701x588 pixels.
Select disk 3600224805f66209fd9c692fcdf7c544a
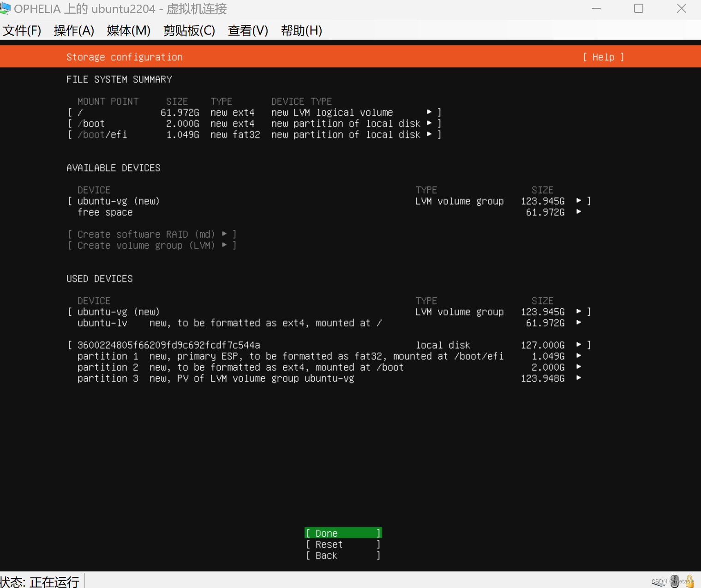[x=329, y=345]
